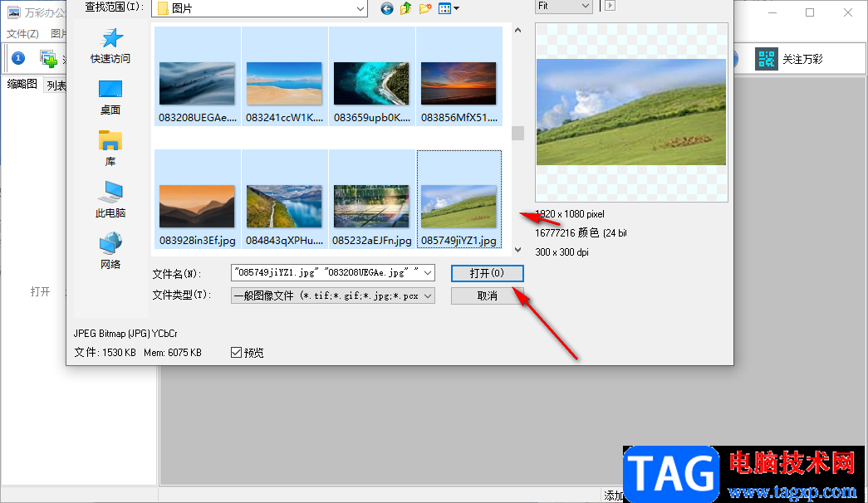This screenshot has height=503, width=868.
Task: Create a new folder
Action: [x=425, y=8]
